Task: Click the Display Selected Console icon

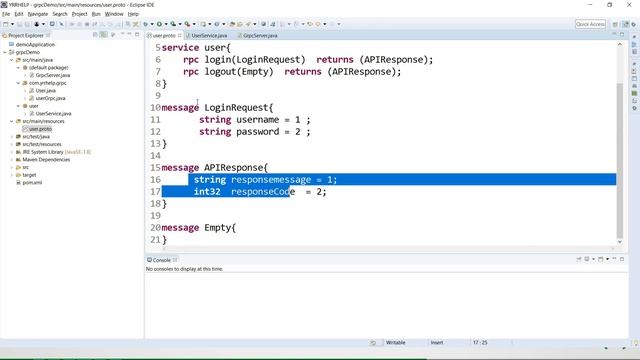Action: (x=587, y=259)
